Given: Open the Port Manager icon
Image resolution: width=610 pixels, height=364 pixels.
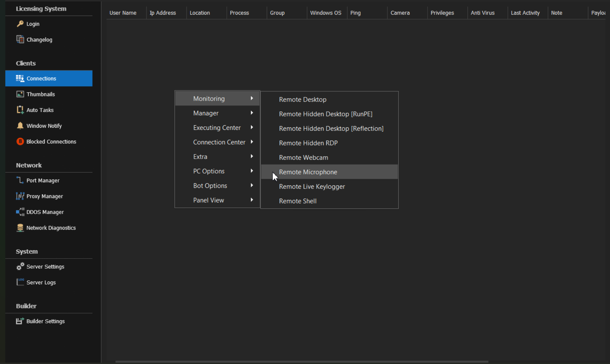Looking at the screenshot, I should 20,180.
